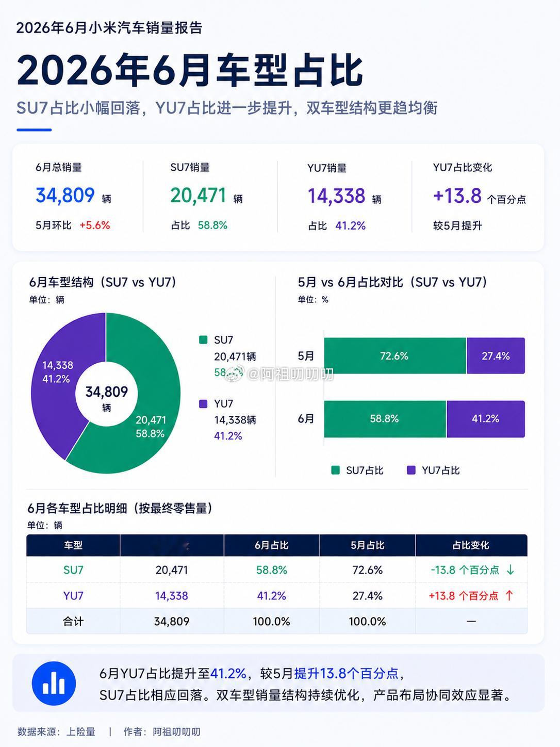Click the subtitle starting 'SU7占比小幅回落'

click(x=227, y=108)
